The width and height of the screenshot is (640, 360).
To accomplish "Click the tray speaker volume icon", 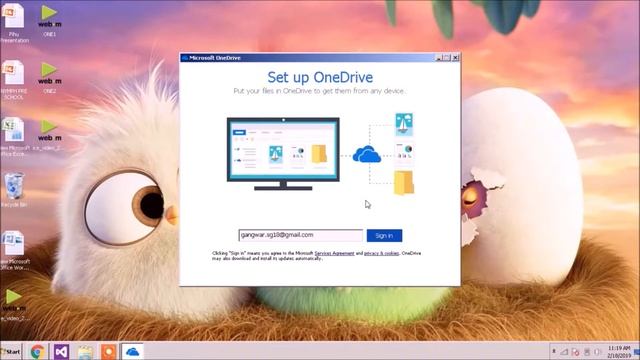I will tap(598, 351).
